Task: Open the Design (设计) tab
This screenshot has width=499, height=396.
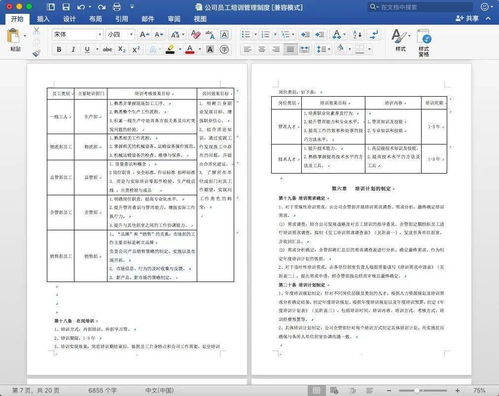Action: click(69, 19)
